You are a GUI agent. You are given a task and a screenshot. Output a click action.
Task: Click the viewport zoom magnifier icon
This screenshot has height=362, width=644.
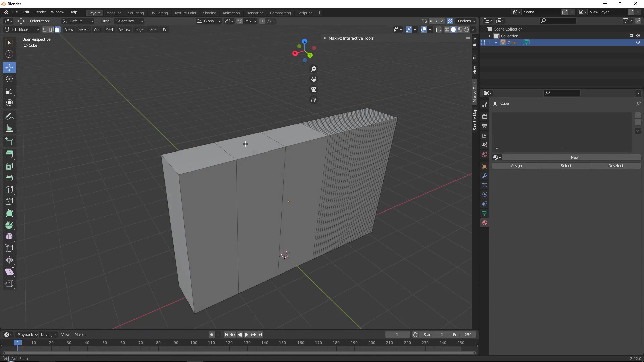pos(314,69)
